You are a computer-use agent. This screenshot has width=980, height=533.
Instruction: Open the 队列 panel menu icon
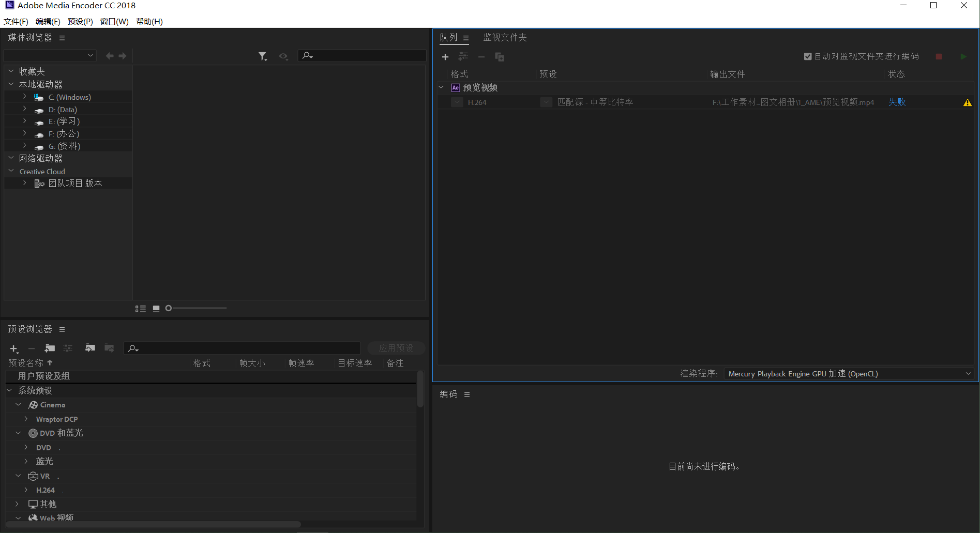click(x=466, y=38)
